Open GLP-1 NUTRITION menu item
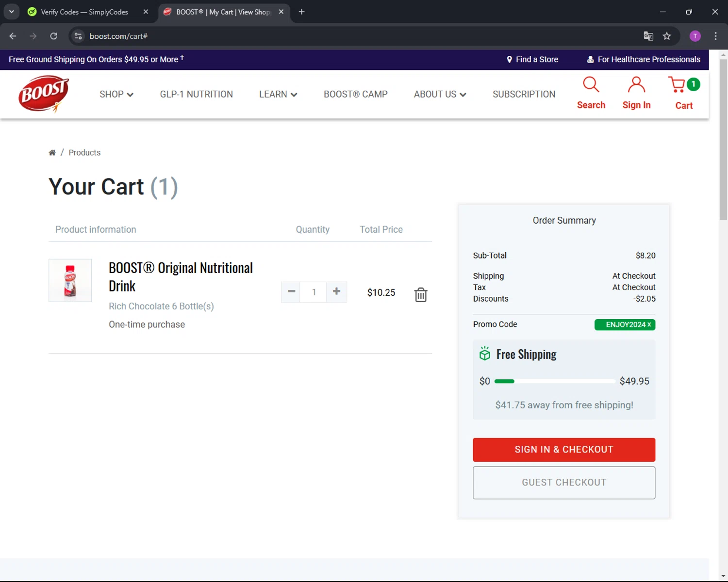 coord(197,94)
